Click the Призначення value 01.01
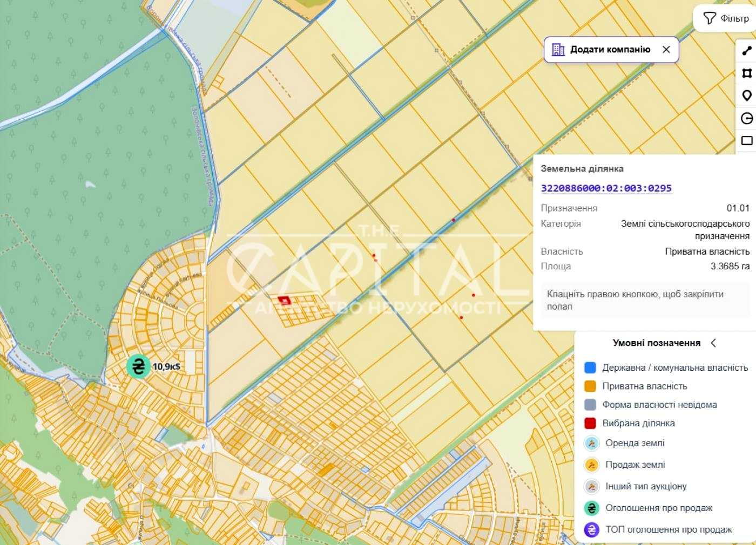The width and height of the screenshot is (756, 545). [738, 208]
